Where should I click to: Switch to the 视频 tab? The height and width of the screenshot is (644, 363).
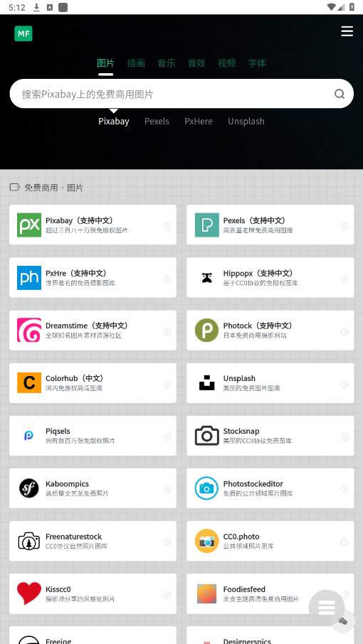click(227, 63)
